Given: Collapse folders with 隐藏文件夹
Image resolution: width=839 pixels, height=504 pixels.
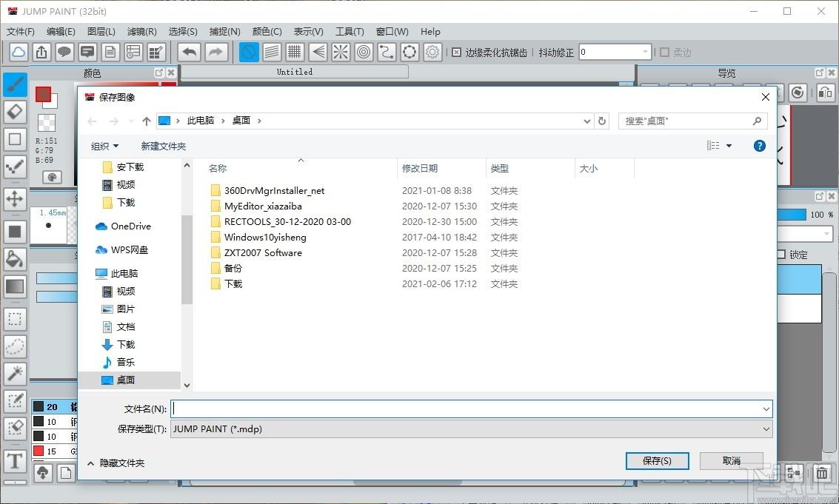Looking at the screenshot, I should (116, 463).
